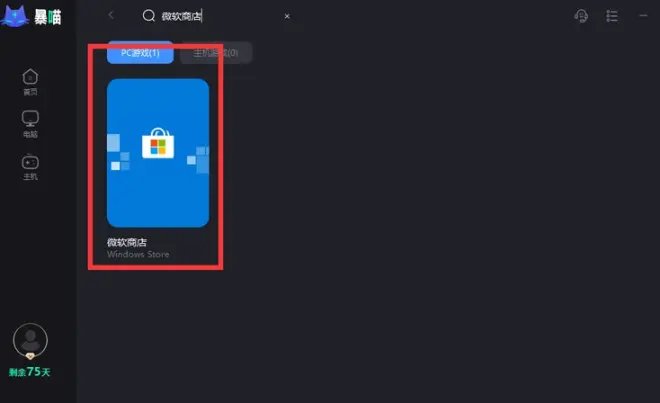
Task: Switch to the PC游戏(1) tab
Action: [140, 53]
